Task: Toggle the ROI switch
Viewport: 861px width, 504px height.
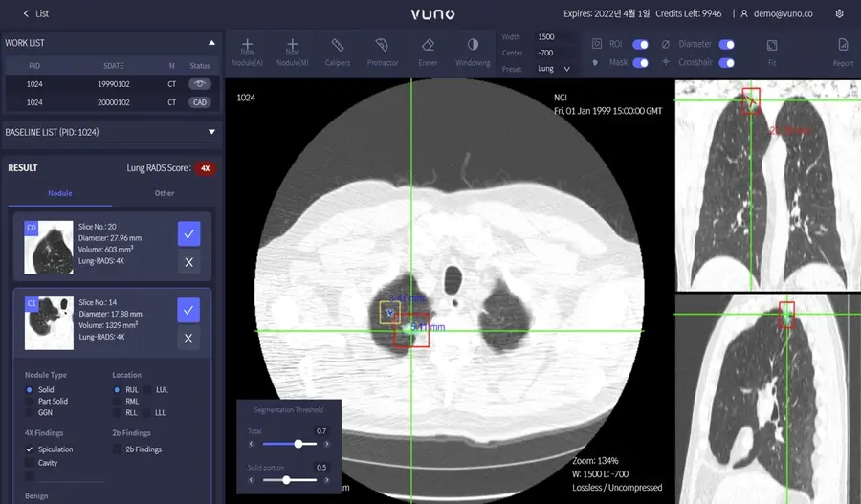Action: [x=640, y=44]
